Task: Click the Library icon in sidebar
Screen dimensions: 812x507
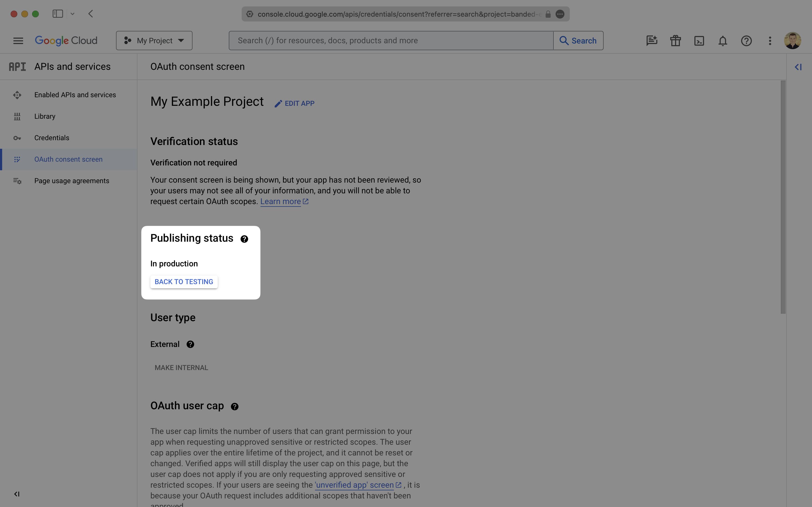Action: (16, 116)
